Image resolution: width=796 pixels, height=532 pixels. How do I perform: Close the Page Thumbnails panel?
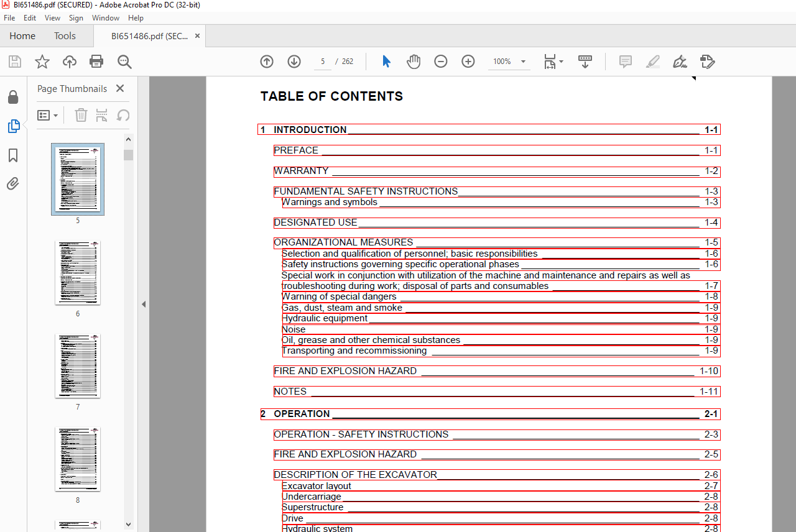(x=120, y=88)
